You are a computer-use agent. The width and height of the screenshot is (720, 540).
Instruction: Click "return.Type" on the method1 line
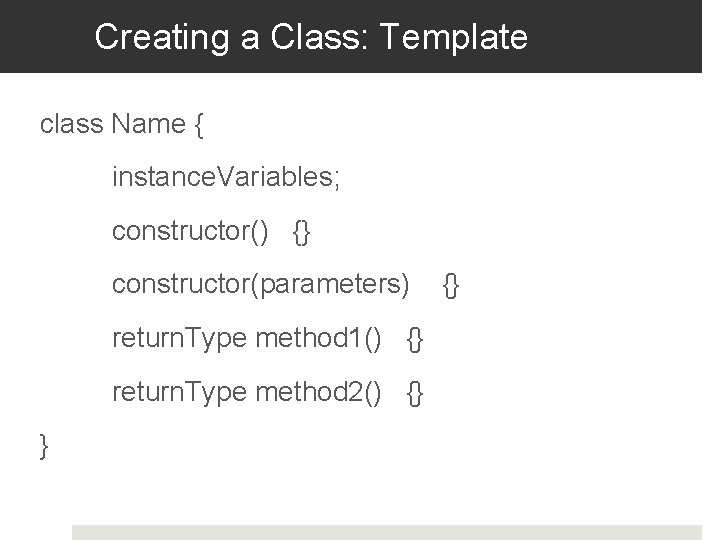[179, 338]
